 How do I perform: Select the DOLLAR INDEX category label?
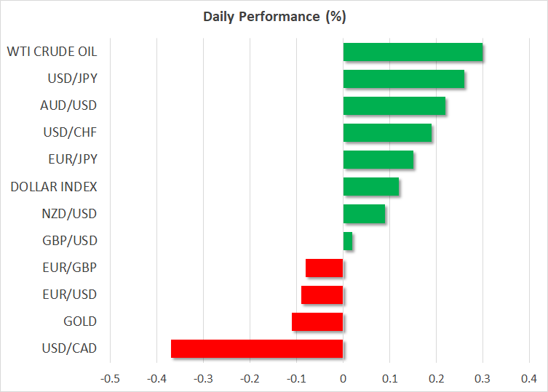[54, 187]
